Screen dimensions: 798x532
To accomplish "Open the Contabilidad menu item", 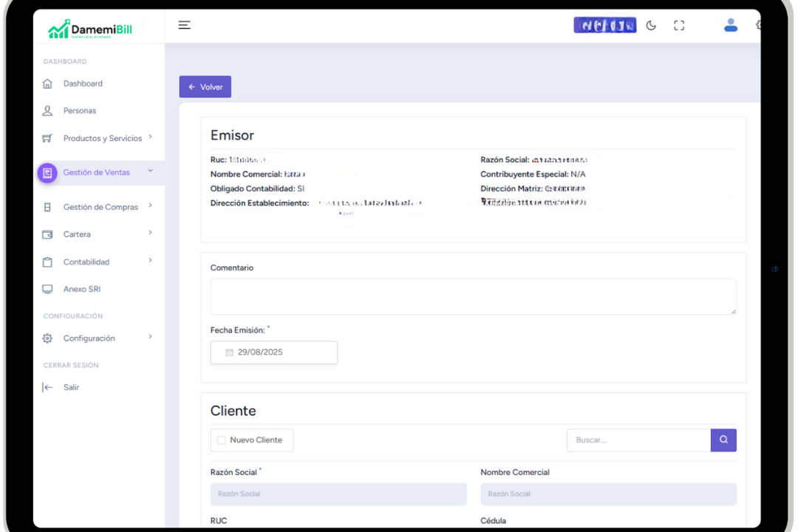I will click(x=86, y=262).
